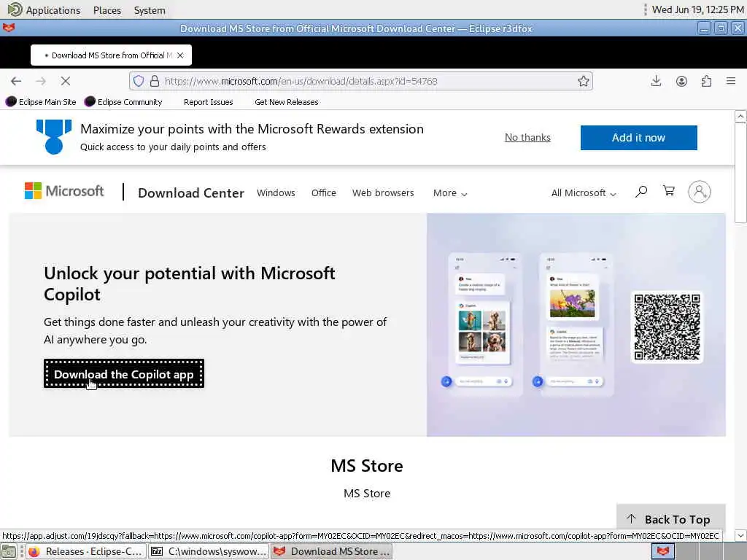This screenshot has height=560, width=747.
Task: Select the Download MS Store browser tab
Action: pos(111,55)
